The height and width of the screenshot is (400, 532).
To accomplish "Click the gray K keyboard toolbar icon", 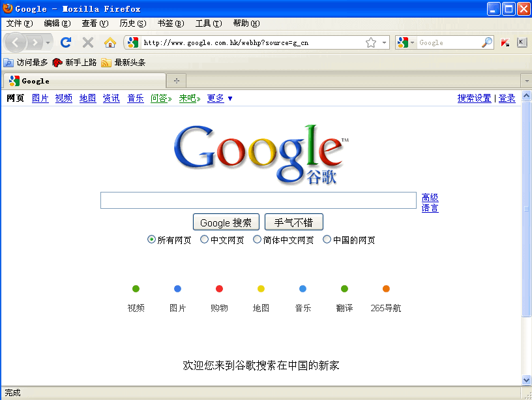I will pyautogui.click(x=522, y=42).
